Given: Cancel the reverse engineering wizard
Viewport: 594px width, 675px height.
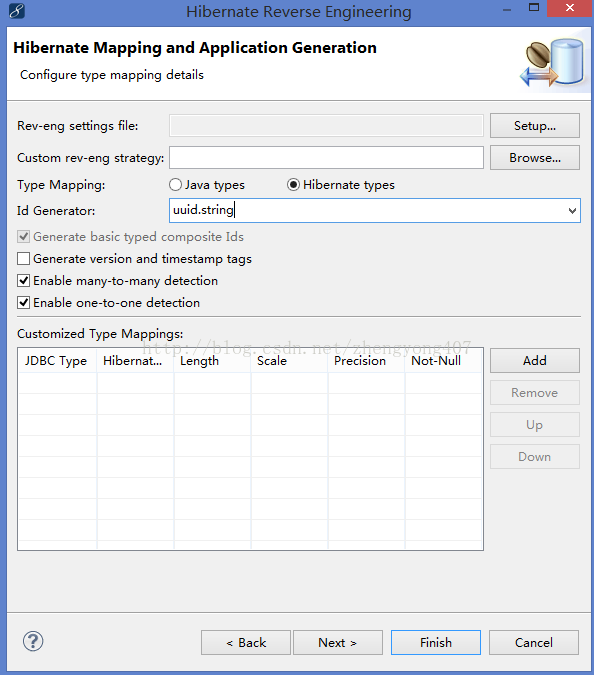Looking at the screenshot, I should point(534,643).
